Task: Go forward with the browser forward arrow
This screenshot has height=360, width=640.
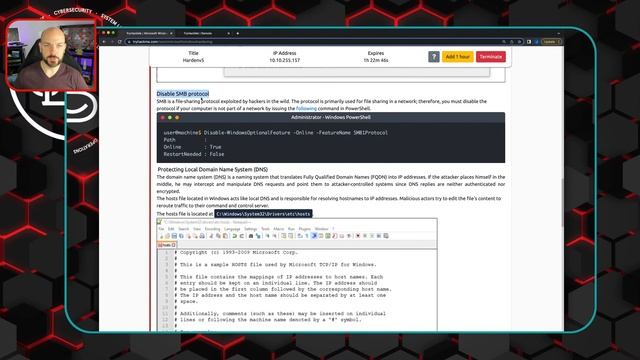Action: tap(112, 42)
